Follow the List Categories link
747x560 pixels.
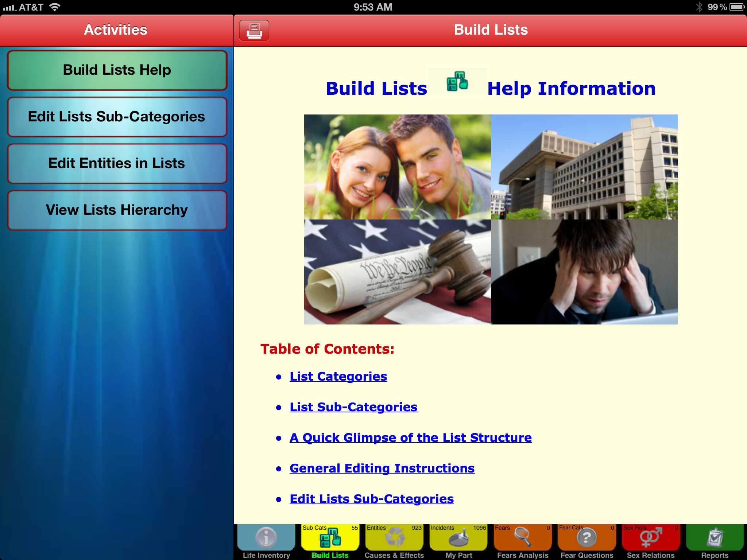pyautogui.click(x=338, y=376)
